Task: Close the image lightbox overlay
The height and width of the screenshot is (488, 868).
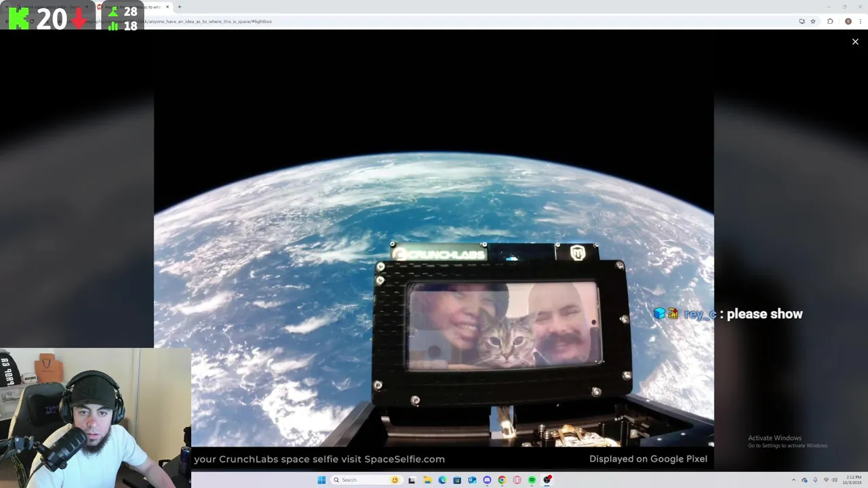Action: click(855, 41)
